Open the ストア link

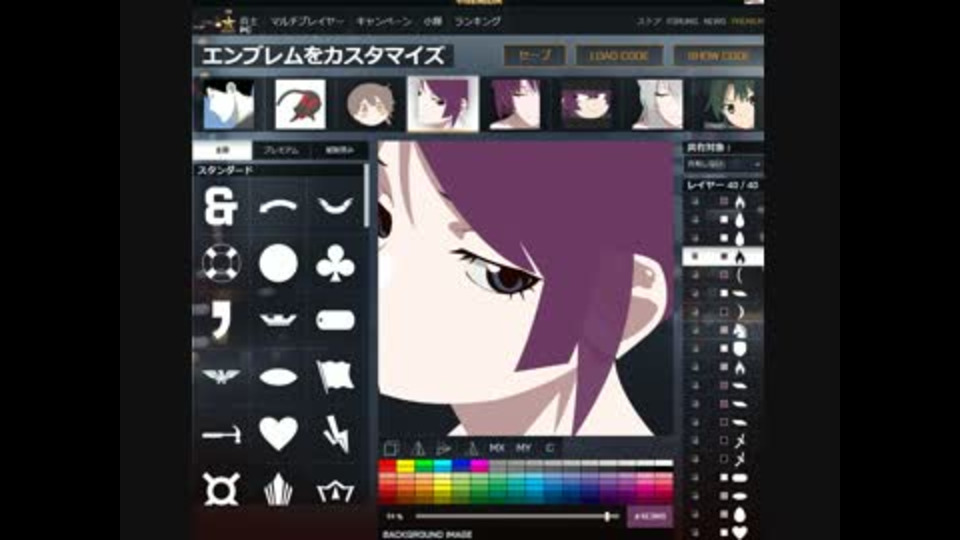pyautogui.click(x=648, y=21)
